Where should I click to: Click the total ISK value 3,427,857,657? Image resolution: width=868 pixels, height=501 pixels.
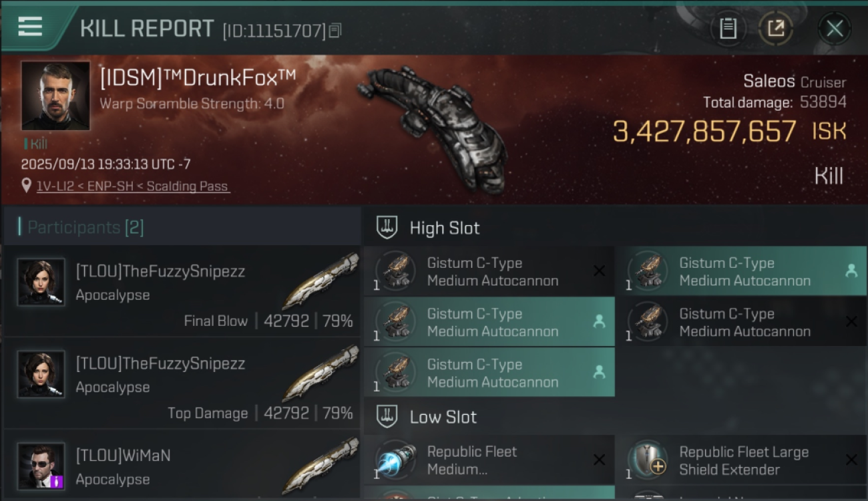[704, 132]
